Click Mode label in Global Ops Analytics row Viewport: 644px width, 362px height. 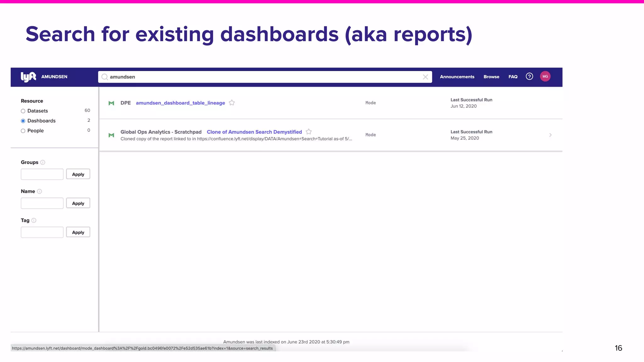coord(370,135)
